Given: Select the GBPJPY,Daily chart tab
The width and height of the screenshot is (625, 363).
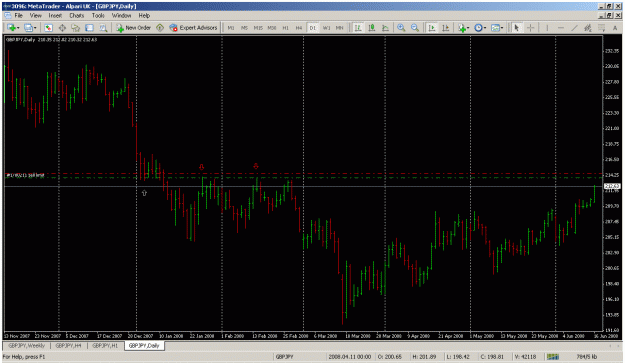Looking at the screenshot, I should coord(144,345).
